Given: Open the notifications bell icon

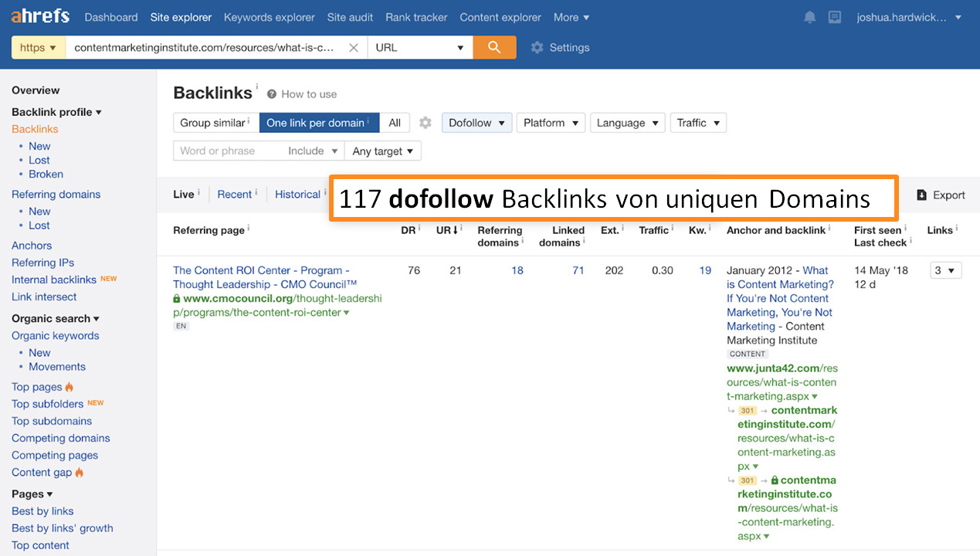Looking at the screenshot, I should [809, 17].
